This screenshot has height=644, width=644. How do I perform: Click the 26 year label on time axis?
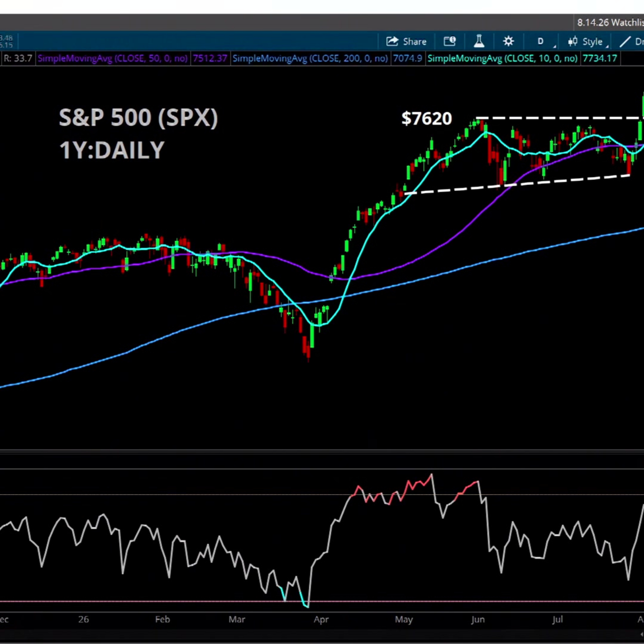83,619
